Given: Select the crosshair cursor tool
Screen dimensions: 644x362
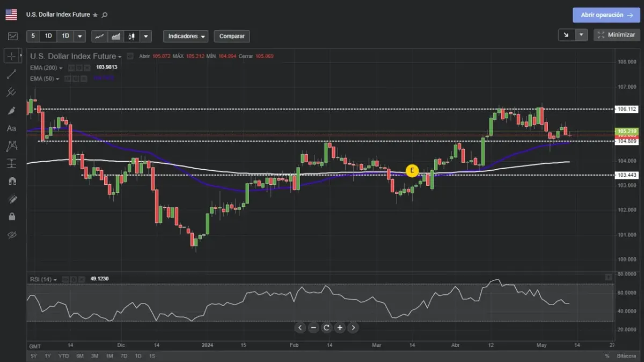Looking at the screenshot, I should 12,56.
